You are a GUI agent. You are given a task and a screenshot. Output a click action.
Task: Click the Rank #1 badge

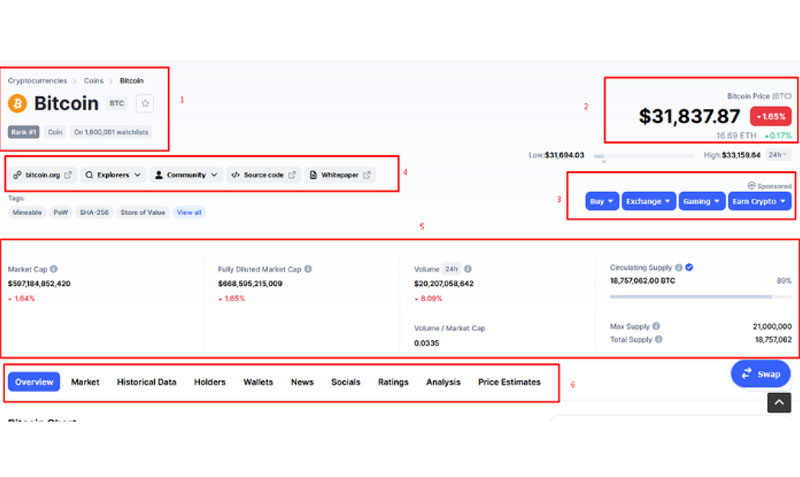coord(23,132)
